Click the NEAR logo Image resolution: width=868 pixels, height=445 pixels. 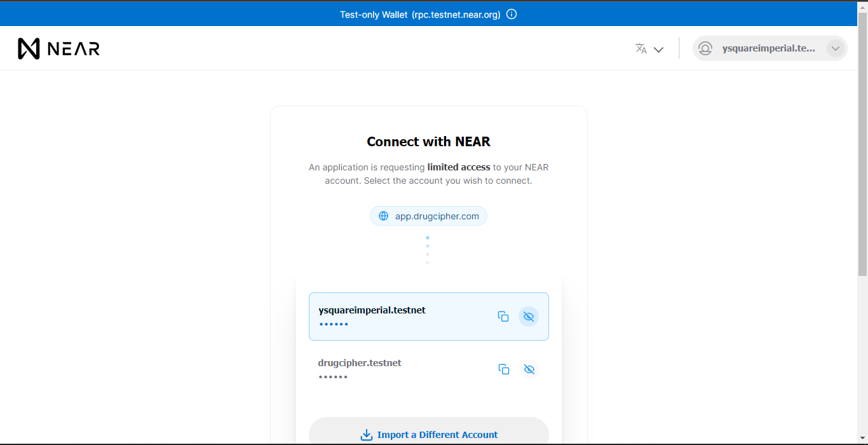pyautogui.click(x=58, y=48)
